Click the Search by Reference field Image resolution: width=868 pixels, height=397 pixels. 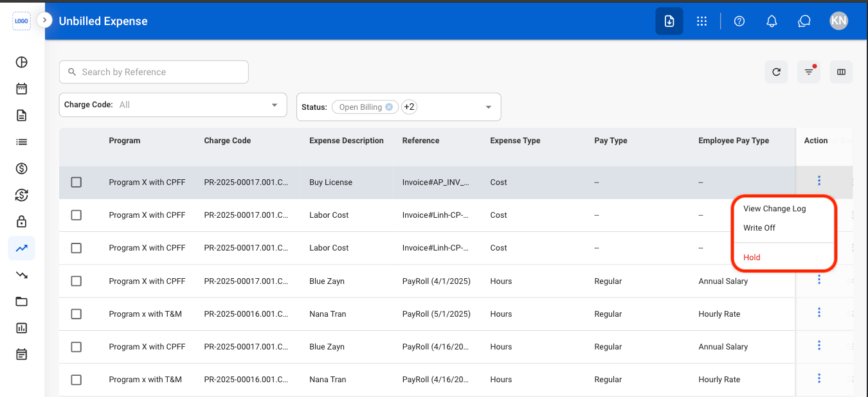coord(154,72)
